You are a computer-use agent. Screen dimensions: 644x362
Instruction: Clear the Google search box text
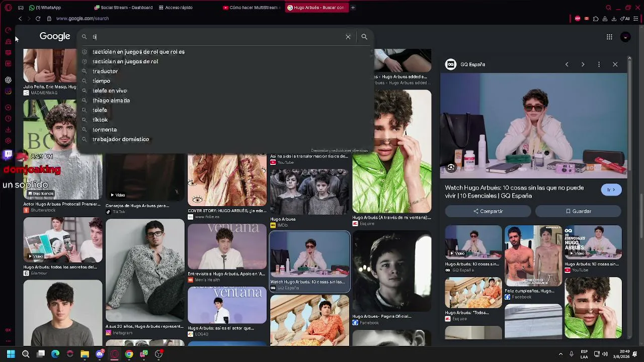[348, 37]
